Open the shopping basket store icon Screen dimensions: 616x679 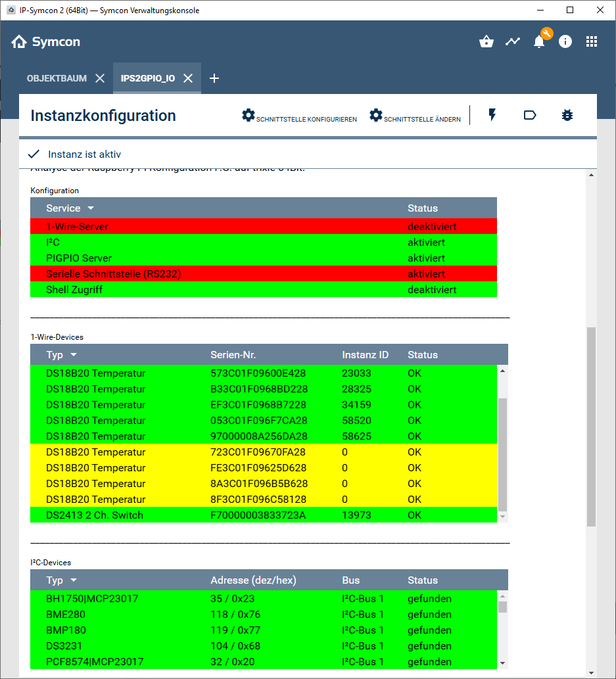point(486,42)
